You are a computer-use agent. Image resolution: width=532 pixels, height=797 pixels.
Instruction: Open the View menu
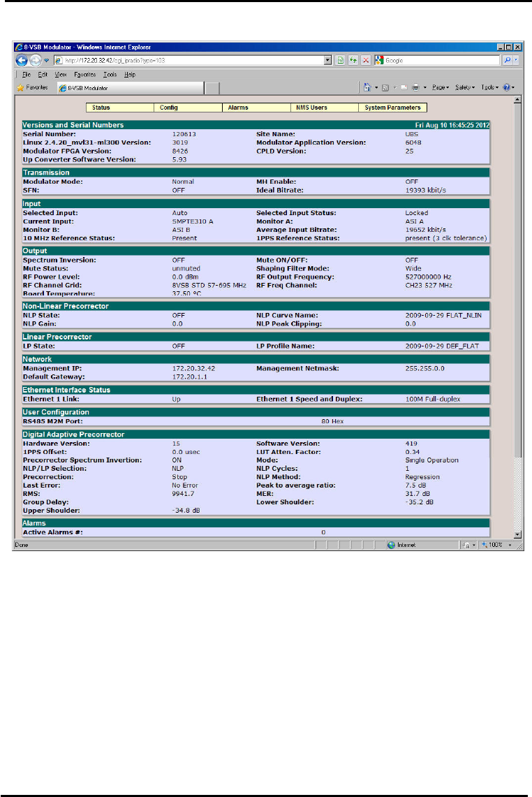point(61,75)
